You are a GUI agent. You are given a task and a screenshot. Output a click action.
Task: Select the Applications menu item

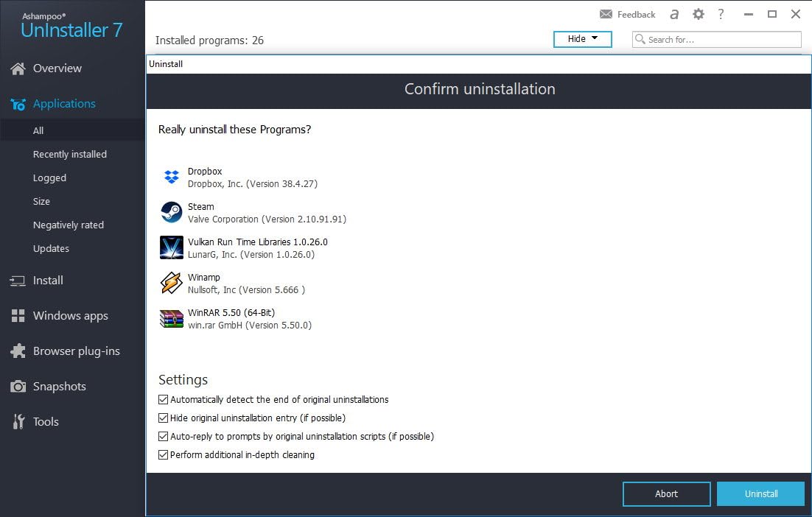pyautogui.click(x=64, y=104)
